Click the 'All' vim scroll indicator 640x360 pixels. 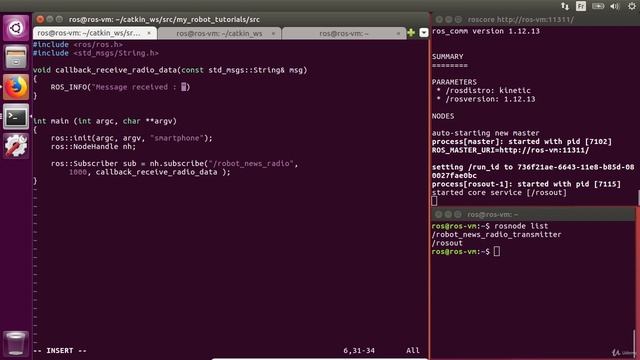click(x=413, y=351)
